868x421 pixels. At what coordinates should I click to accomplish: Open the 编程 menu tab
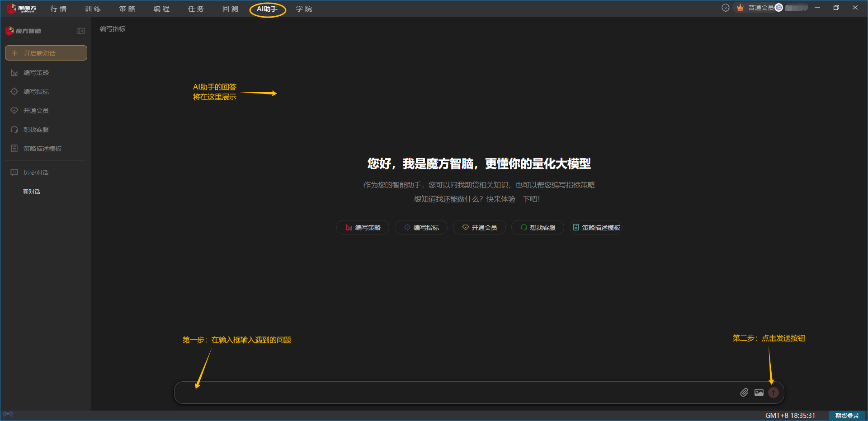(162, 9)
